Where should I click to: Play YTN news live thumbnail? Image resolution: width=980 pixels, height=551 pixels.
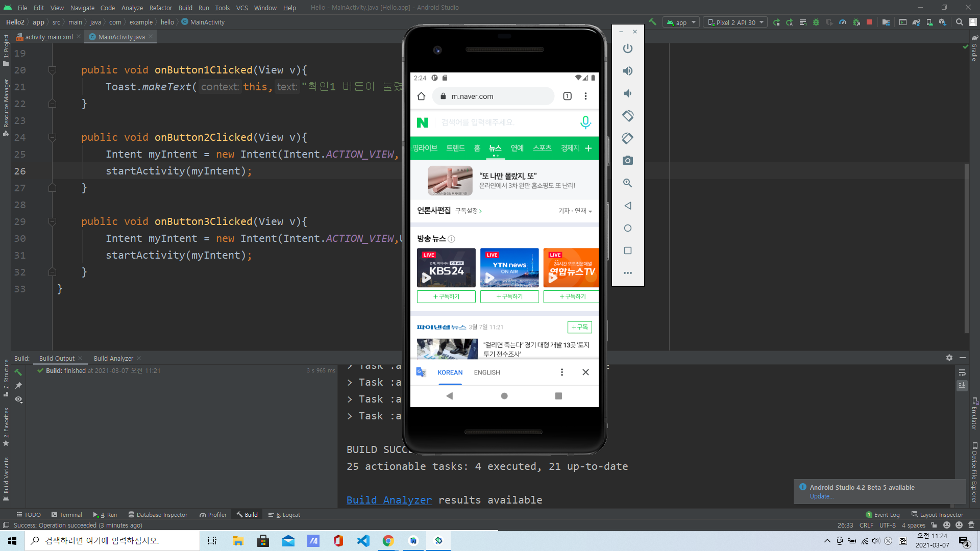[509, 268]
